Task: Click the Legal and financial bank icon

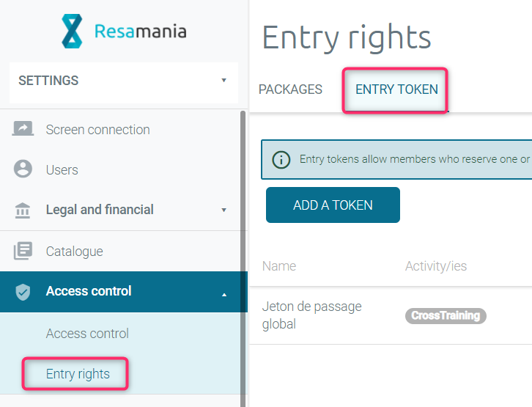Action: tap(23, 210)
